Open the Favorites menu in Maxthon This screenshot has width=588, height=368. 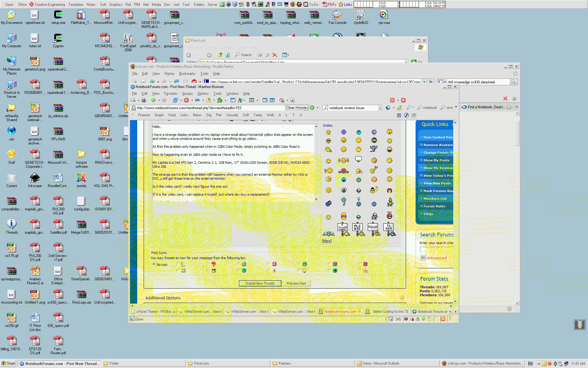coord(171,94)
